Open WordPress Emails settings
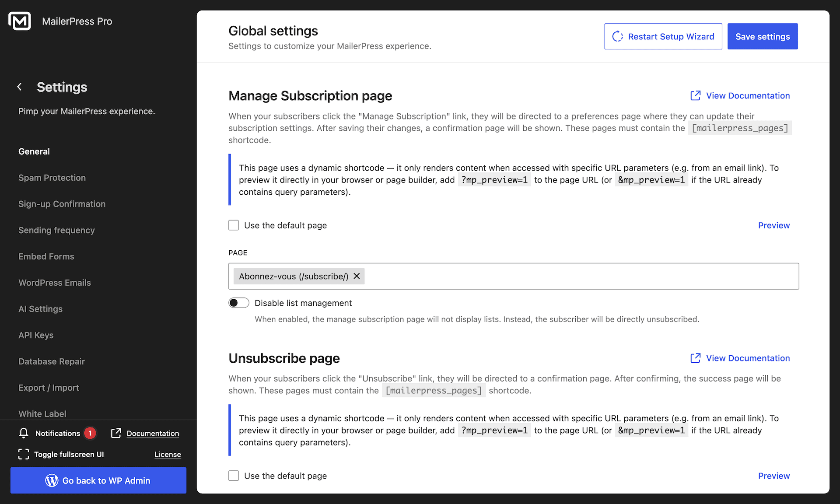The width and height of the screenshot is (840, 504). coord(55,283)
